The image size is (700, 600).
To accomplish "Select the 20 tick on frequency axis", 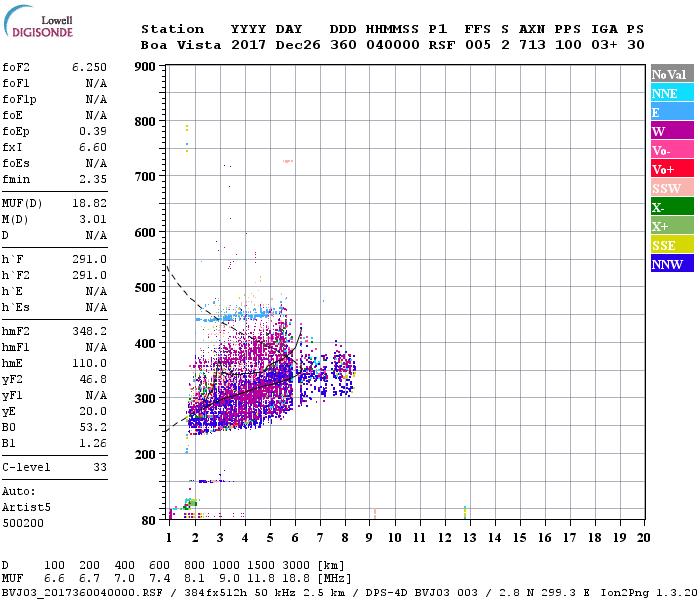I will pos(642,538).
